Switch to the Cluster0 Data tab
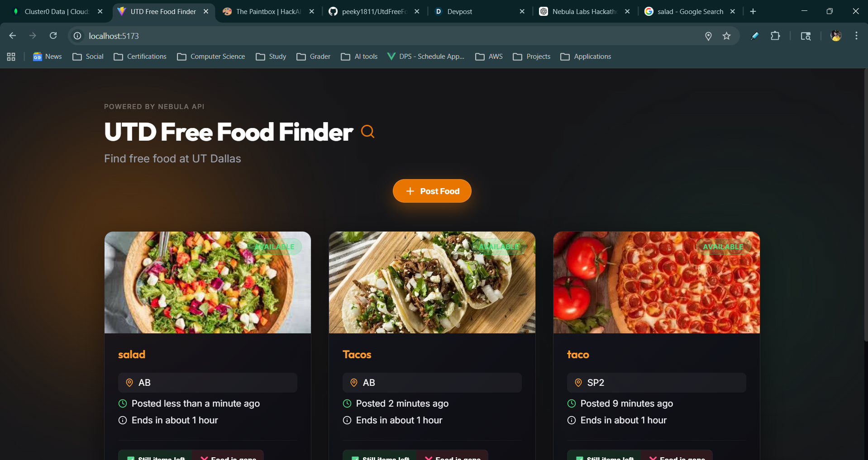Screen dimensions: 868x460 [57, 11]
